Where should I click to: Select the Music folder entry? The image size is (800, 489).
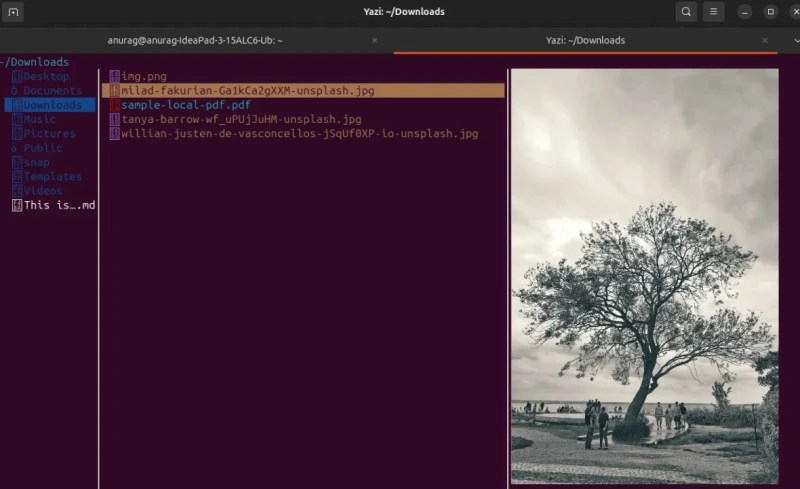50,119
